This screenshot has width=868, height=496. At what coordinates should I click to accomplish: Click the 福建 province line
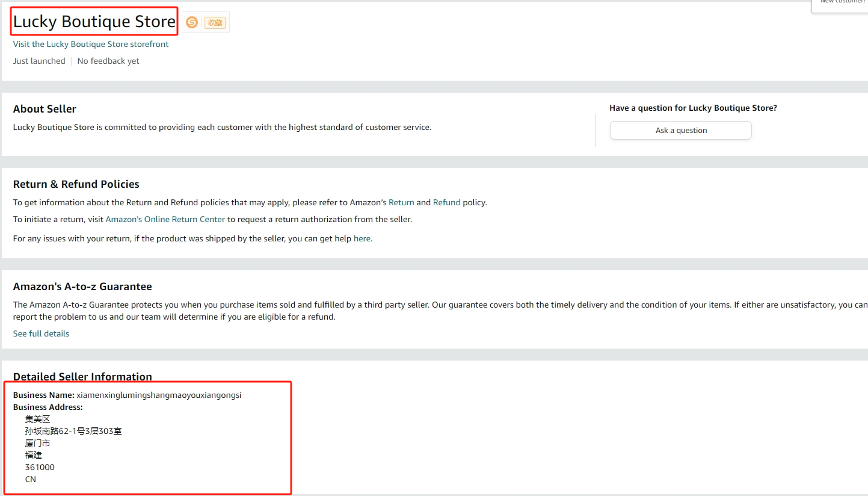34,455
